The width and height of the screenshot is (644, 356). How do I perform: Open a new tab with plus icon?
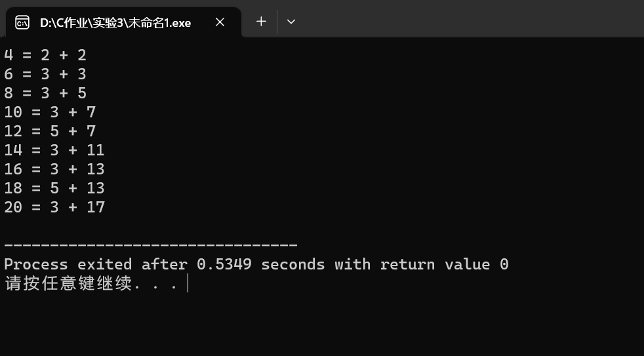pyautogui.click(x=261, y=22)
